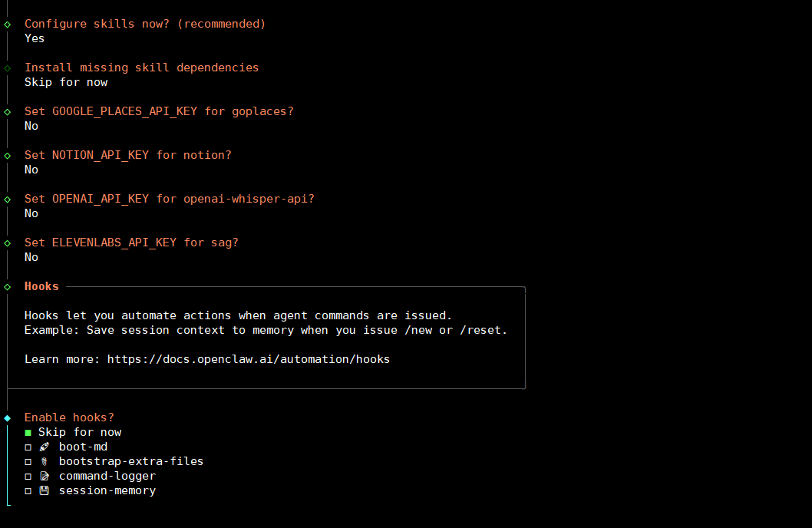Click the floppy disk icon for session-memory
The height and width of the screenshot is (528, 812).
pos(44,490)
